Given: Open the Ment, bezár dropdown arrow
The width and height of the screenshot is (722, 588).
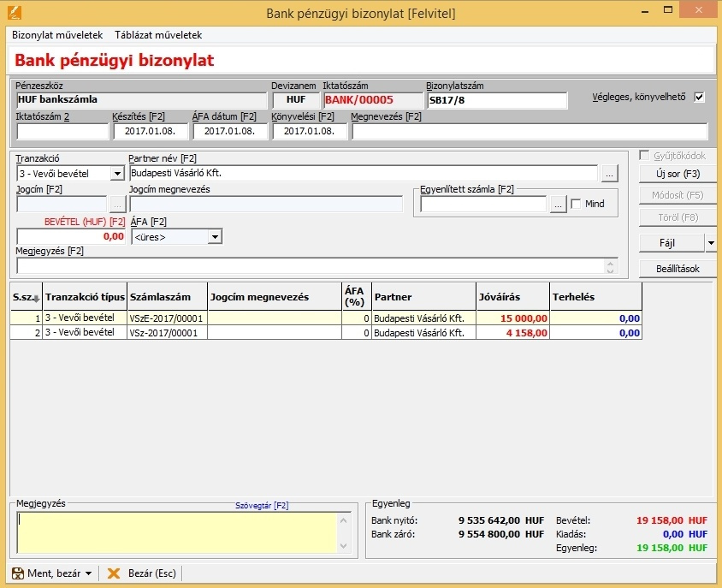Looking at the screenshot, I should tap(88, 573).
